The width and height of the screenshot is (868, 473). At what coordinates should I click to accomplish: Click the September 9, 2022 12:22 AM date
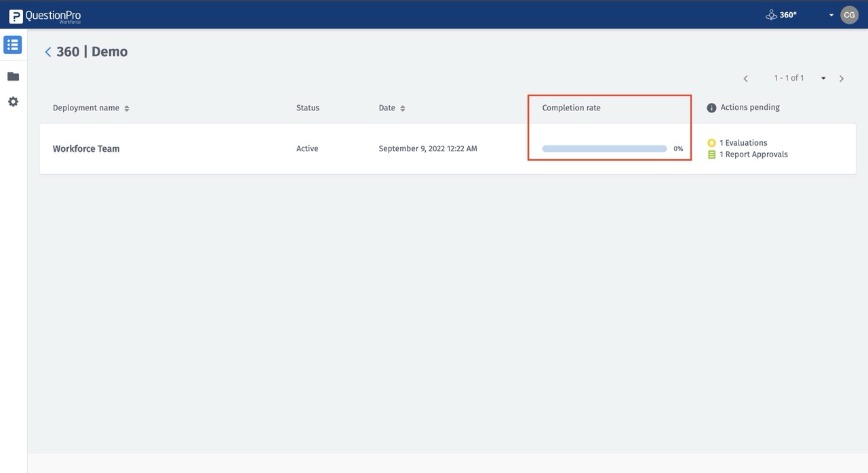(x=428, y=148)
